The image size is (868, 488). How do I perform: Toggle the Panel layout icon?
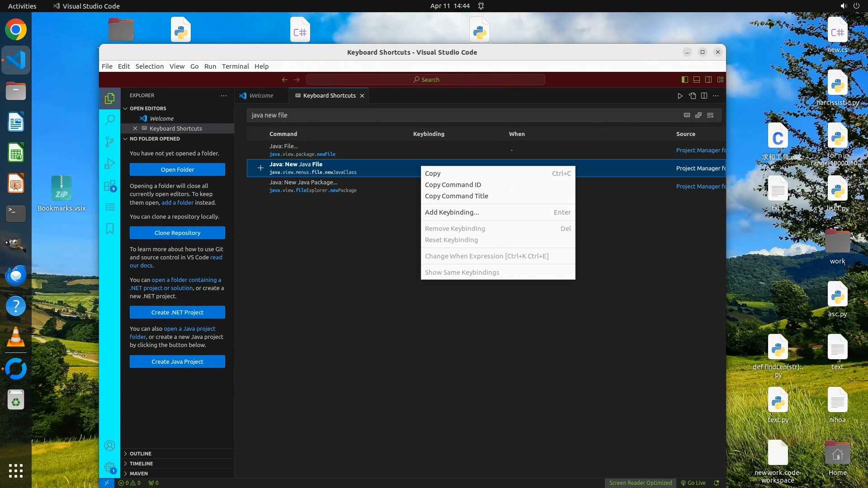click(697, 80)
